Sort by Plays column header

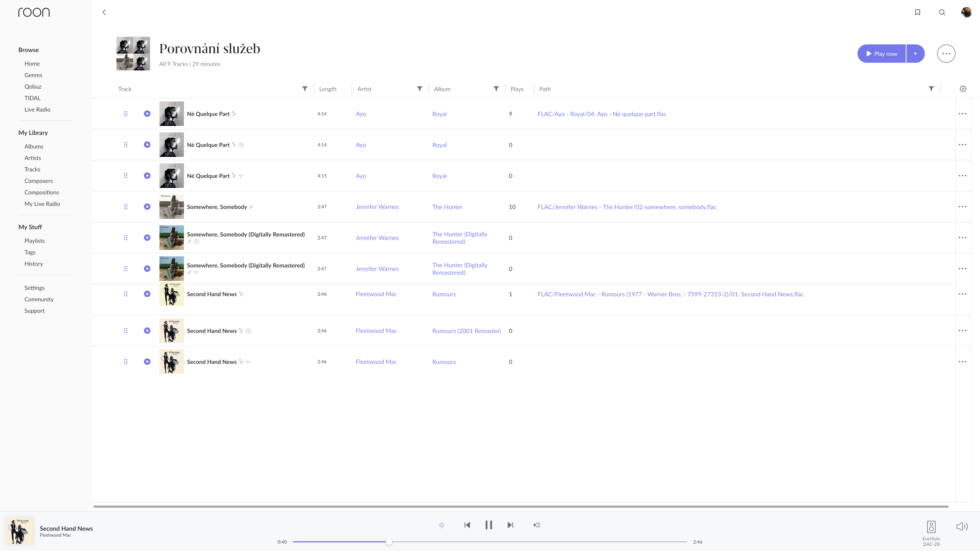click(517, 89)
